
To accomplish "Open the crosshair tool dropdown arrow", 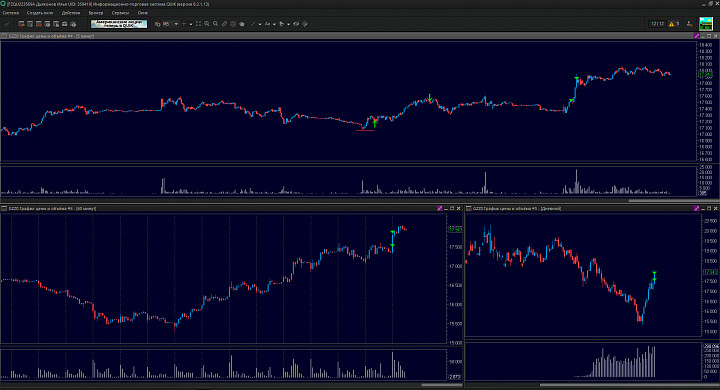I will (191, 24).
